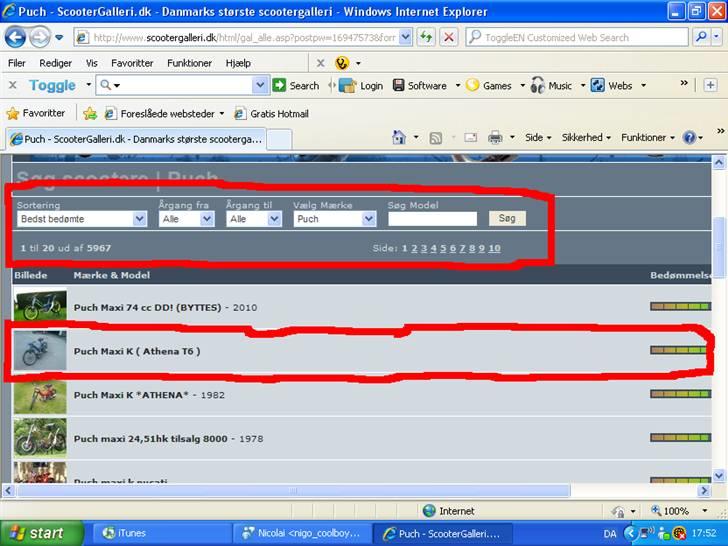Click the Print icon in command bar

point(494,138)
